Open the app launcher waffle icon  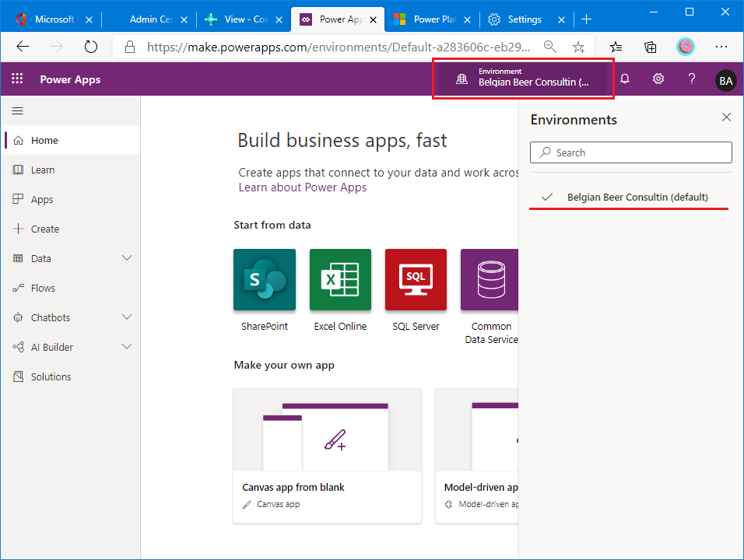point(17,79)
